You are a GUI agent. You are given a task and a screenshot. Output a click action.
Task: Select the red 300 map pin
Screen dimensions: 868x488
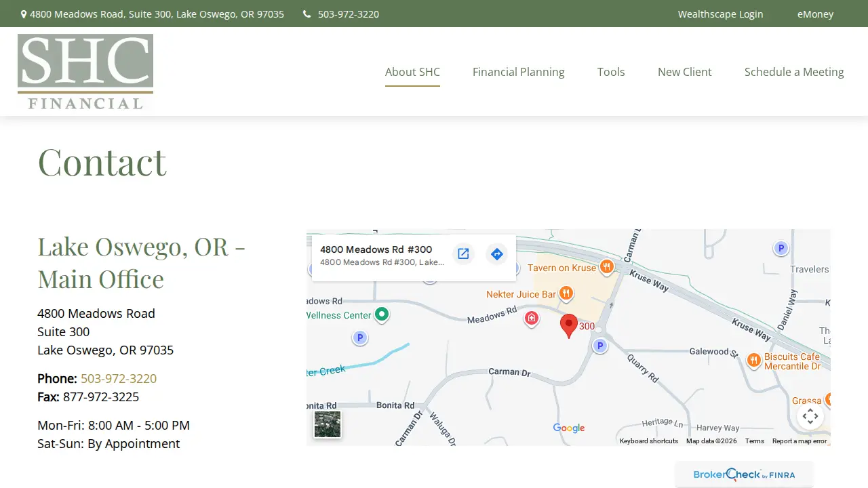tap(569, 326)
